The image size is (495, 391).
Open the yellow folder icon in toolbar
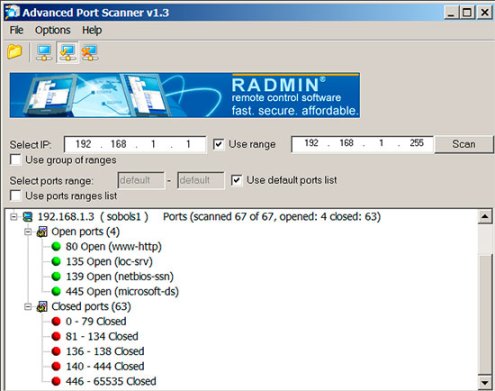point(15,52)
